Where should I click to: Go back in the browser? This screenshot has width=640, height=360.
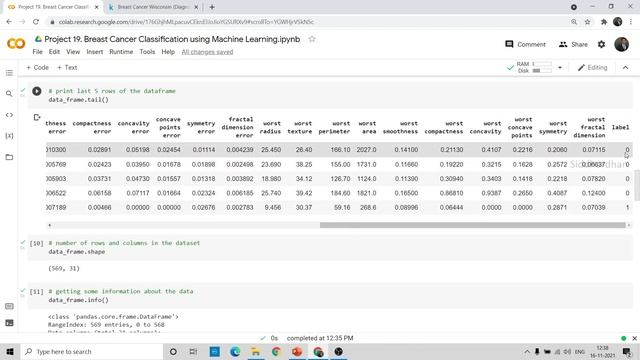9,22
